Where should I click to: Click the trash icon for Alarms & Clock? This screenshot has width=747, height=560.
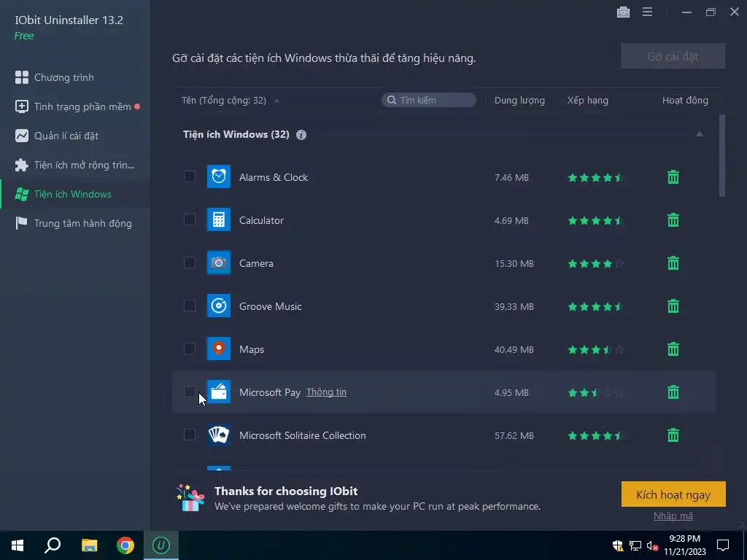pyautogui.click(x=673, y=177)
